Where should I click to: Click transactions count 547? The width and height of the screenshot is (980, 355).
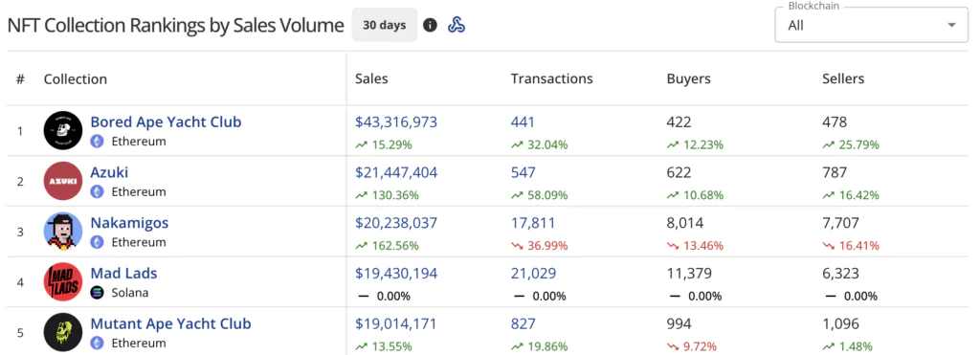click(523, 172)
